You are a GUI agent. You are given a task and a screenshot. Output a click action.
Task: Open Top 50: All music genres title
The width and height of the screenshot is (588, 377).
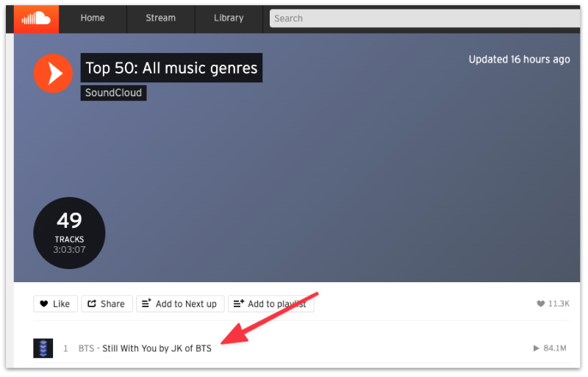[x=171, y=68]
